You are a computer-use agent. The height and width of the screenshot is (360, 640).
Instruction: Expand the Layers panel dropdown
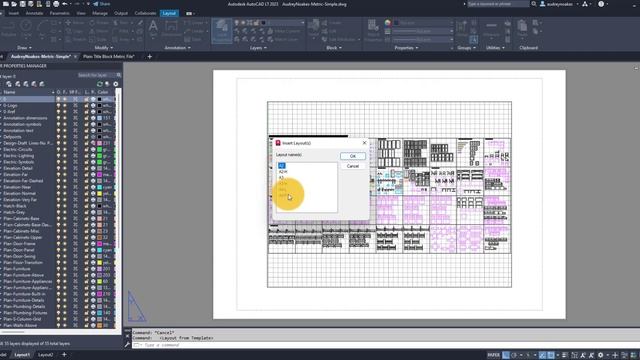coord(258,48)
